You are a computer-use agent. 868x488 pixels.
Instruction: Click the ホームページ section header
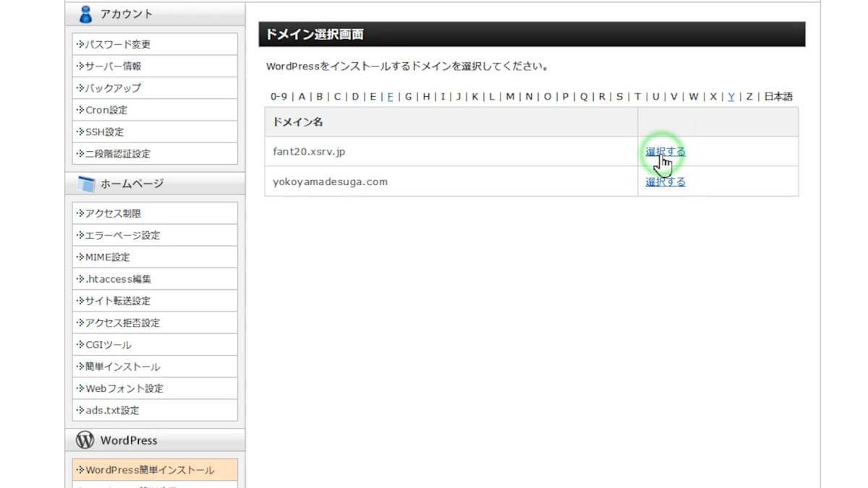(x=132, y=184)
